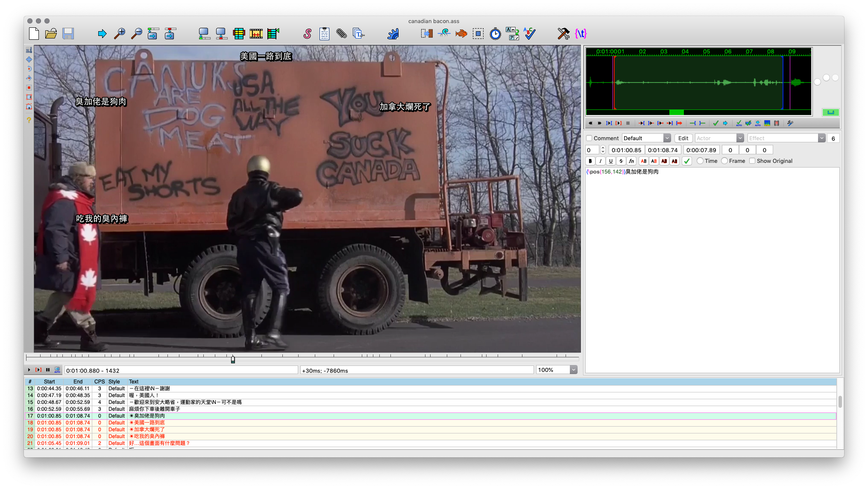Shift selected lines to the current frame
The height and width of the screenshot is (489, 868).
pos(273,33)
